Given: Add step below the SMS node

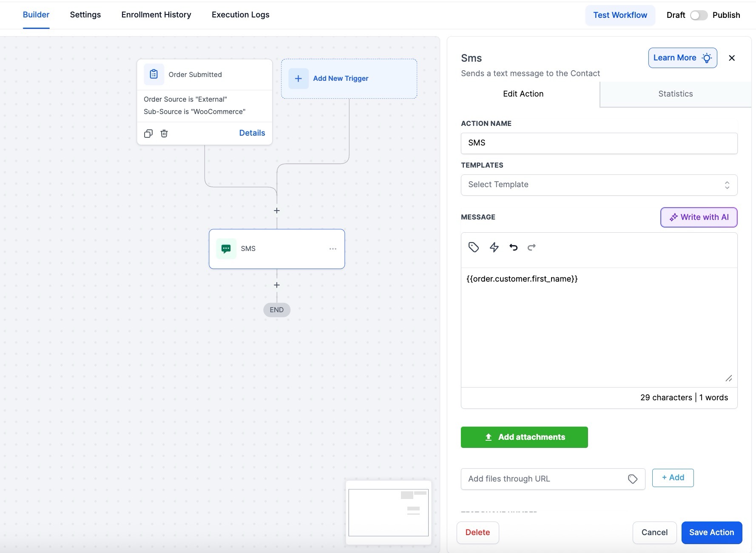Looking at the screenshot, I should coord(277,285).
